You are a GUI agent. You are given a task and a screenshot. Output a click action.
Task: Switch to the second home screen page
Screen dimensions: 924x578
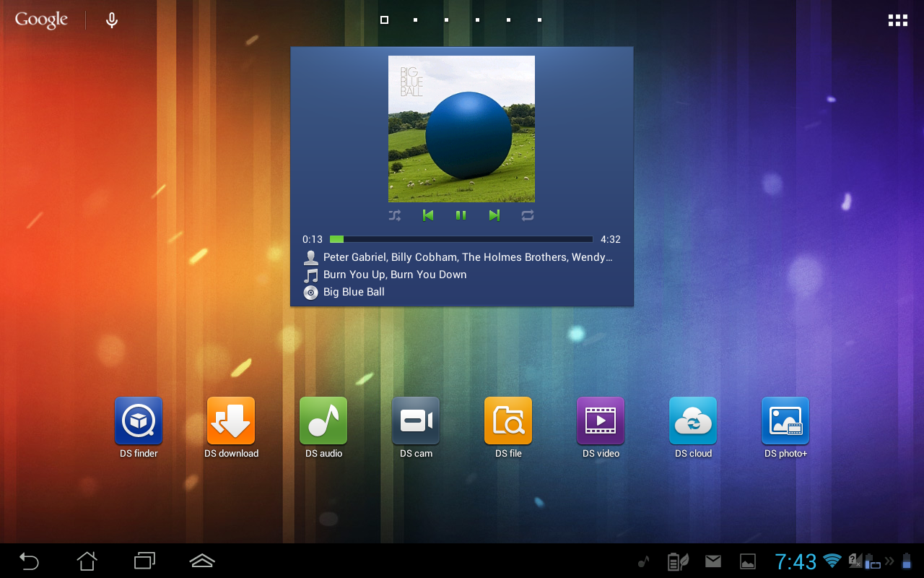(415, 20)
